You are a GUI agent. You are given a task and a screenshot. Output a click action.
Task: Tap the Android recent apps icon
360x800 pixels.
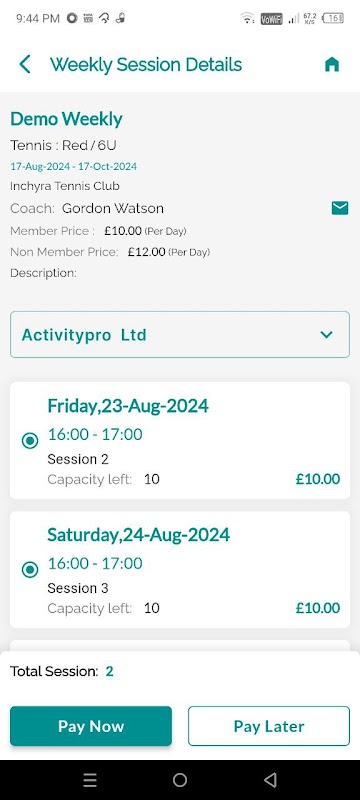click(90, 780)
